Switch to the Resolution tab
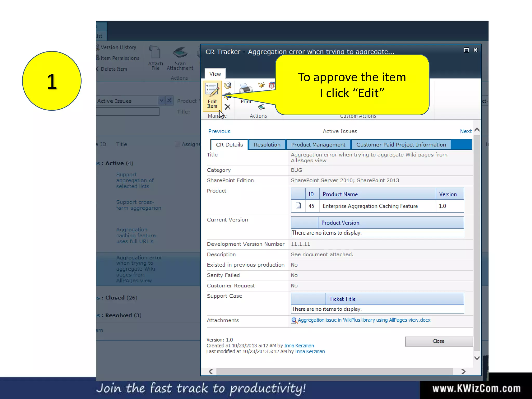This screenshot has width=532, height=399. [x=267, y=145]
